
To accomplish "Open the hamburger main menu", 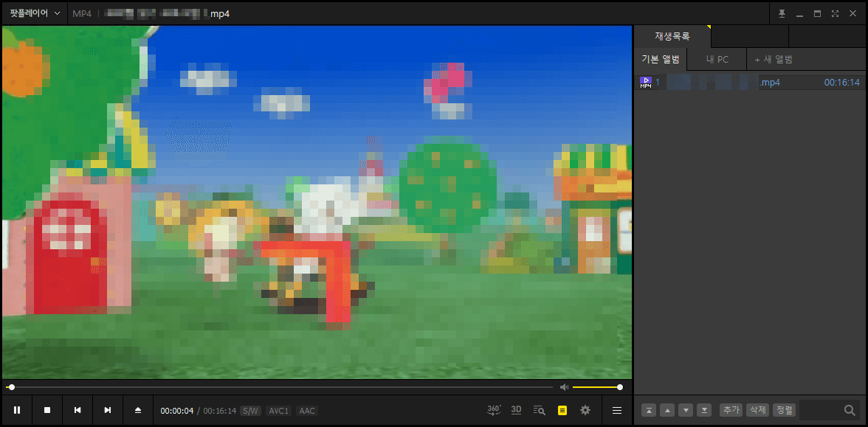I will pos(617,410).
